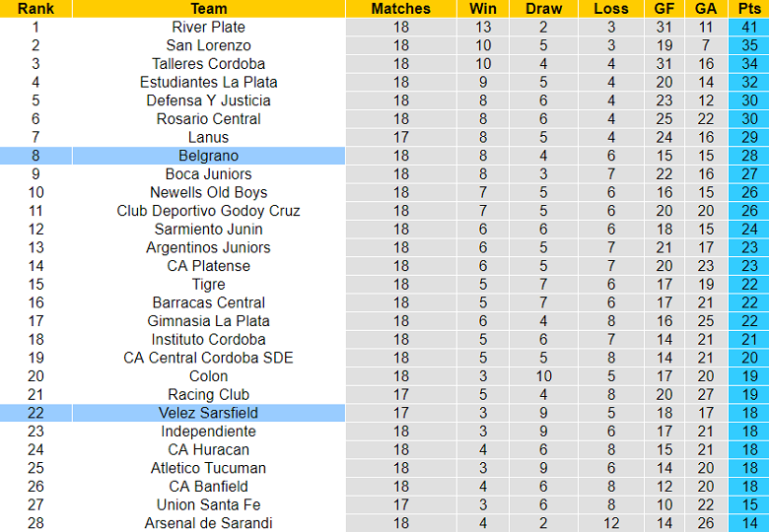Open the River Plate team link

point(208,27)
